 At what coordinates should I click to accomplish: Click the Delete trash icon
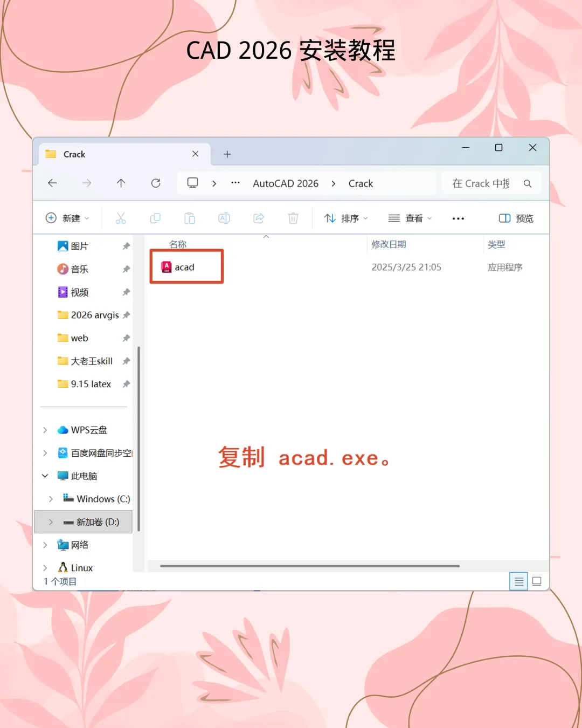click(x=293, y=218)
